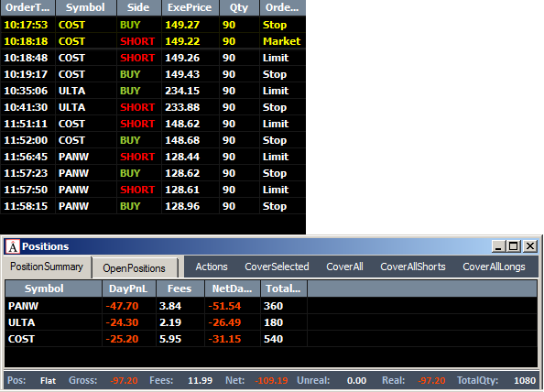Open the Actions menu
544x392 pixels.
point(212,267)
